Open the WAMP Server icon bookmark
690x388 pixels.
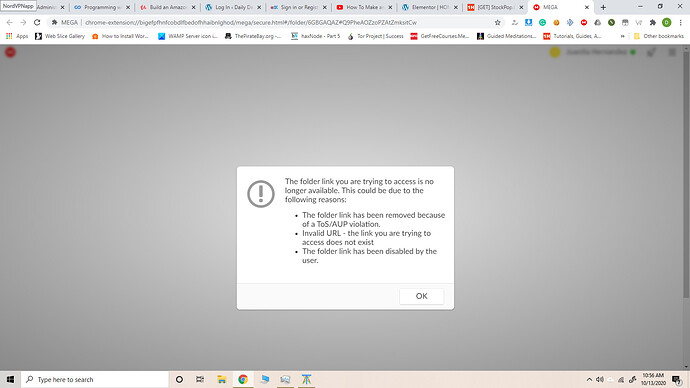point(187,36)
